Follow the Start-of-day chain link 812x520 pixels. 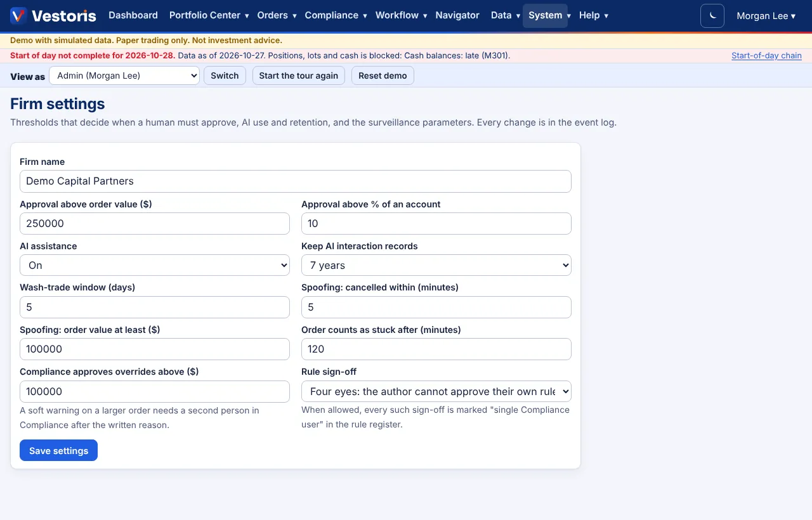(766, 56)
